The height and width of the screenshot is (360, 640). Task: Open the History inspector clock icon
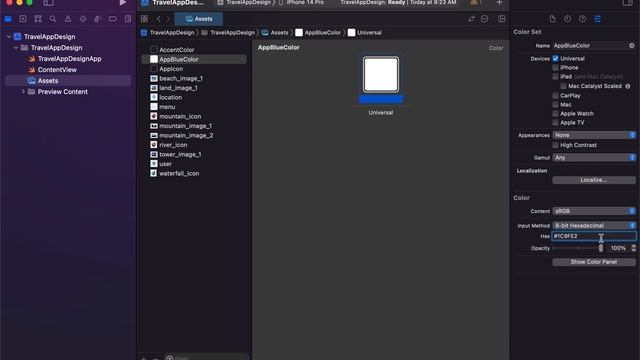(567, 19)
